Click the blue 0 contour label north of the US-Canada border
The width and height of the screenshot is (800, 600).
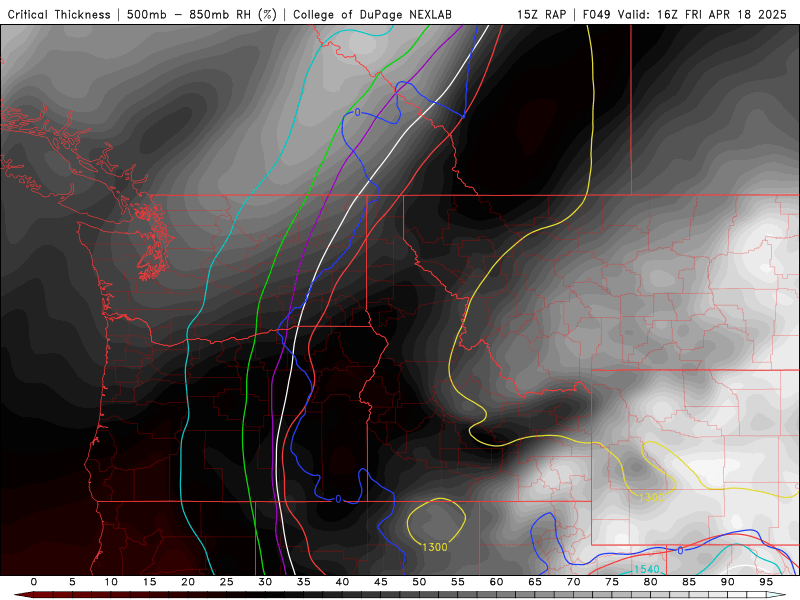357,112
